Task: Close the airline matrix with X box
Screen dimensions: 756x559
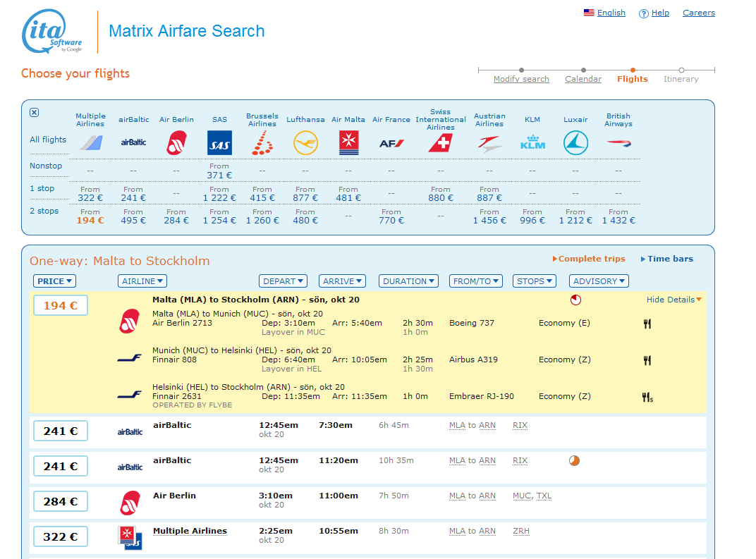Action: pyautogui.click(x=35, y=112)
